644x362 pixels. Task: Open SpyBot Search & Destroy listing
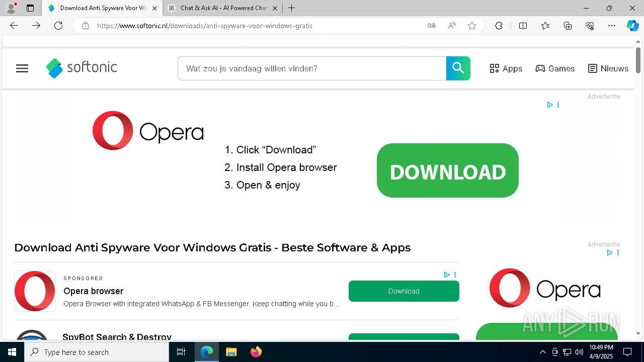pos(117,337)
